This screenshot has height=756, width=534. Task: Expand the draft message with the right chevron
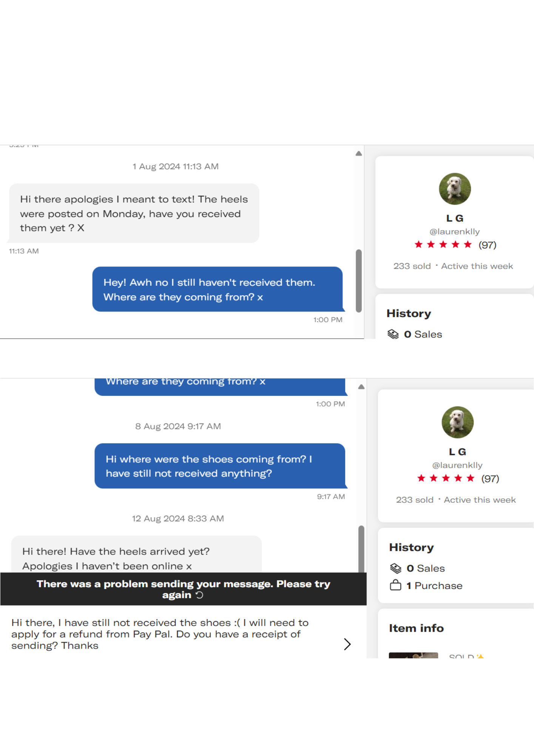coord(347,644)
